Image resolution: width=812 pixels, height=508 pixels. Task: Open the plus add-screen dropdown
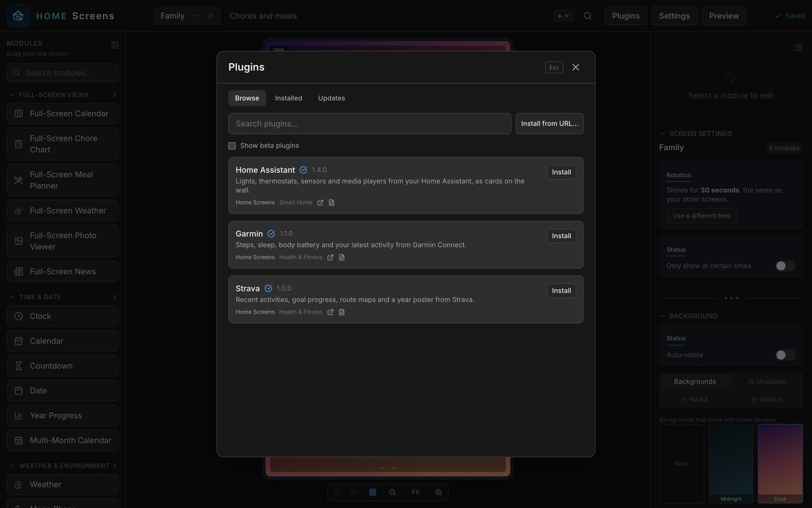click(563, 16)
